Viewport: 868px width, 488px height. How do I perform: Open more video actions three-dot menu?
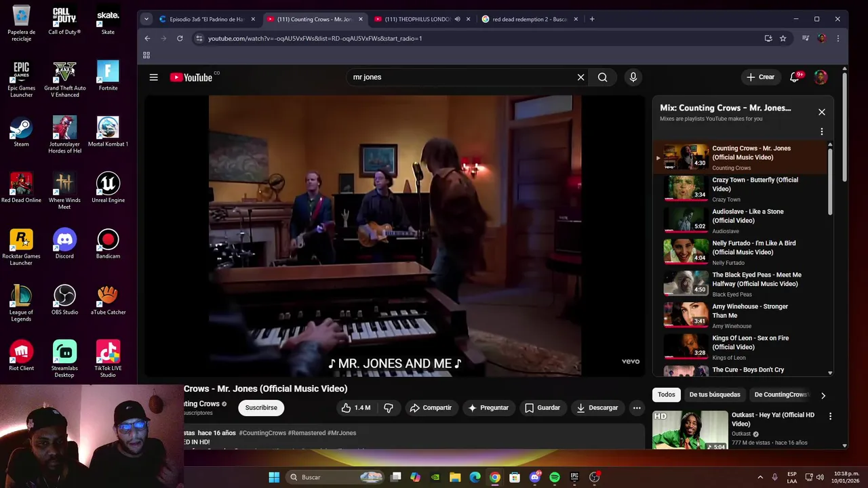click(x=637, y=408)
